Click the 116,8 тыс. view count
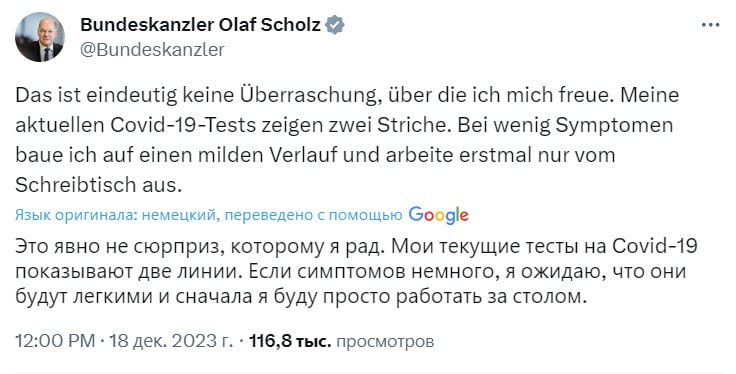The height and width of the screenshot is (374, 736). coord(290,341)
